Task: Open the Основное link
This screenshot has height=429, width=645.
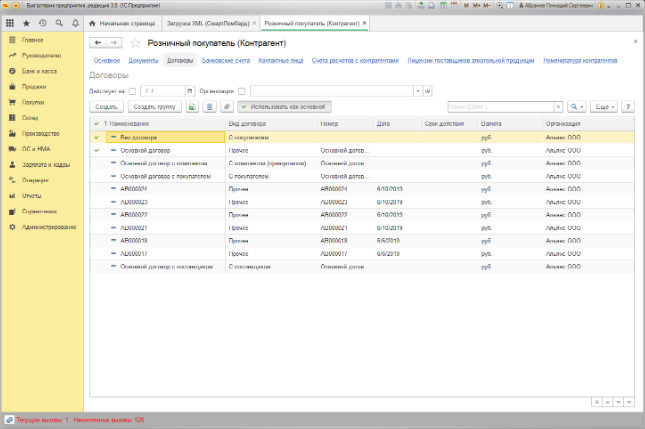Action: 107,60
